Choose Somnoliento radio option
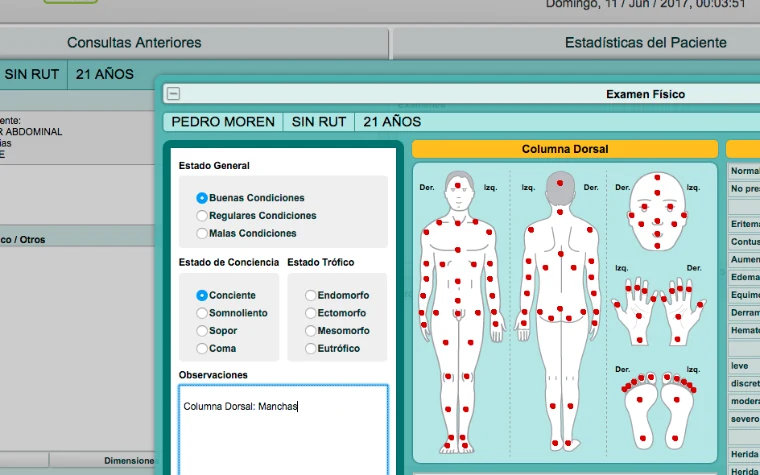The width and height of the screenshot is (760, 475). coord(202,313)
